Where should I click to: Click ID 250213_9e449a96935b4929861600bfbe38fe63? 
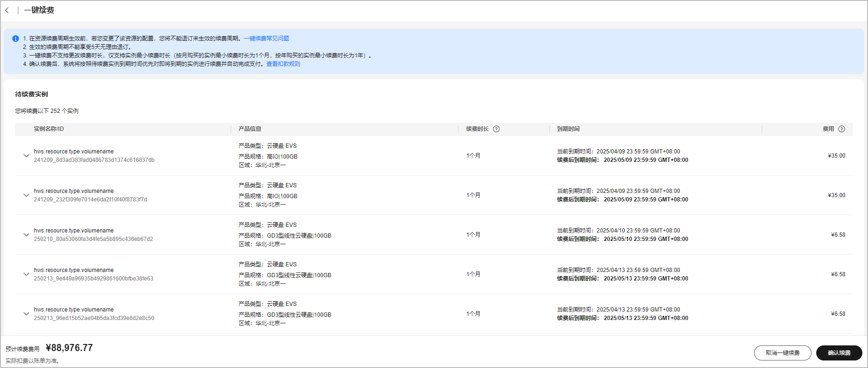coord(94,279)
